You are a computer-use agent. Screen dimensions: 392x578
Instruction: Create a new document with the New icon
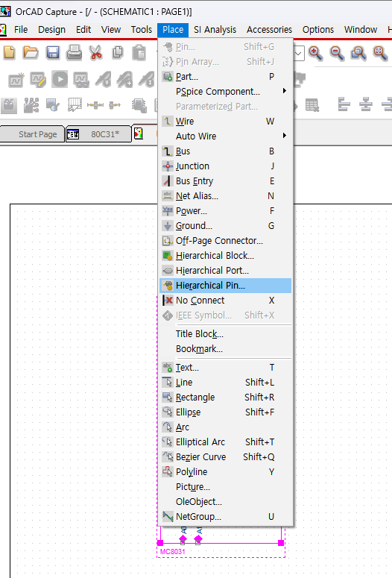tap(9, 53)
